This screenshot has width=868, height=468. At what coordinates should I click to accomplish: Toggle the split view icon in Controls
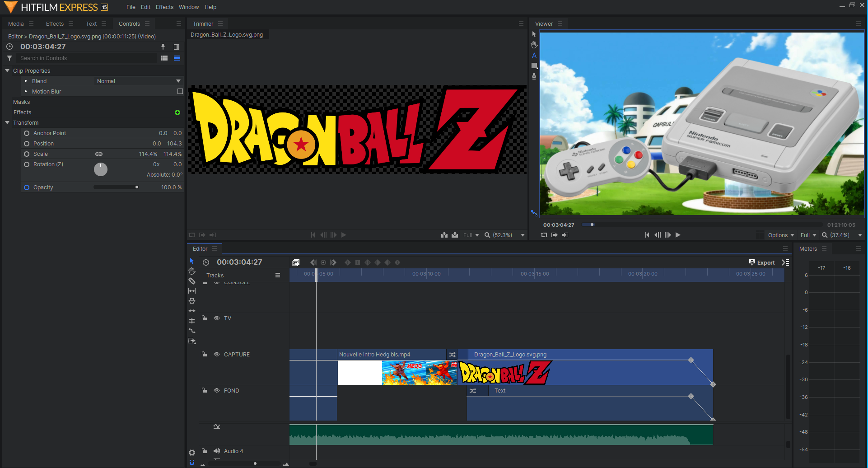point(177,47)
